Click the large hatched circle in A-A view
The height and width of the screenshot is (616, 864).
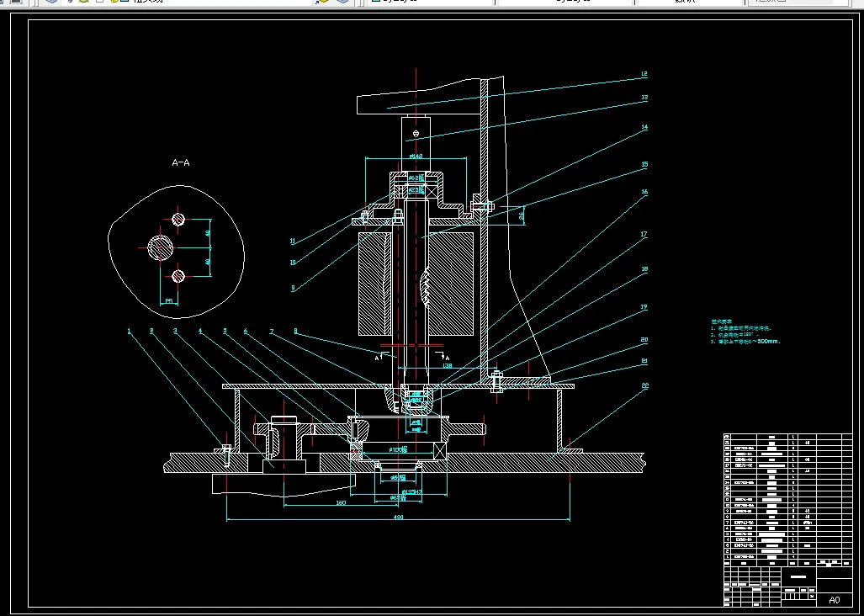160,247
